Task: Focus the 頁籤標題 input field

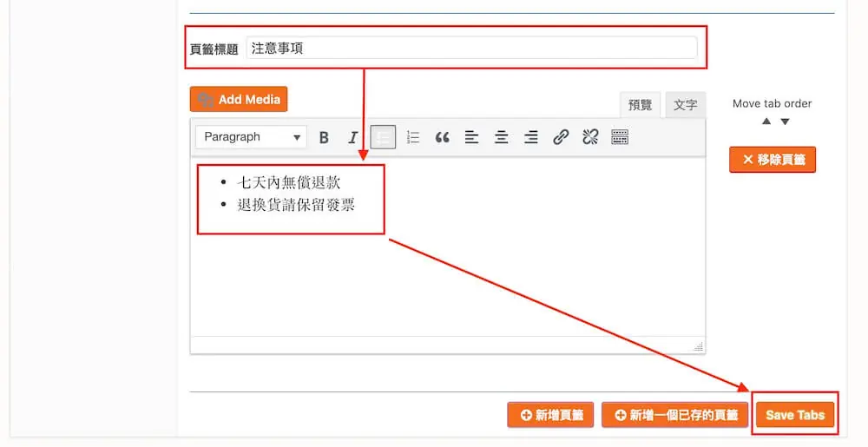Action: [471, 48]
